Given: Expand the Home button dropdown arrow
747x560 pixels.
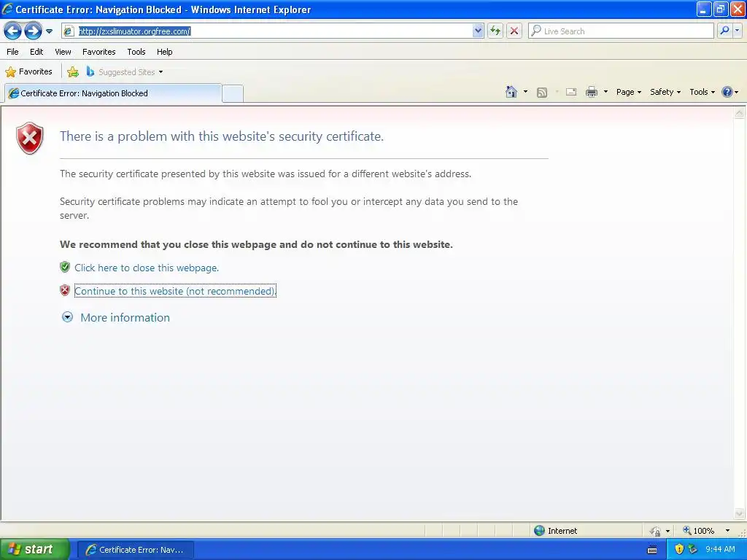Looking at the screenshot, I should [525, 92].
